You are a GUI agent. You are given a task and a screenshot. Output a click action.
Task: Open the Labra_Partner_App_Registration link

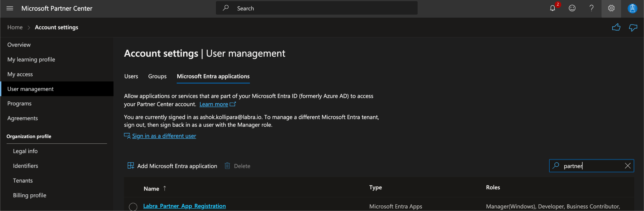(185, 206)
